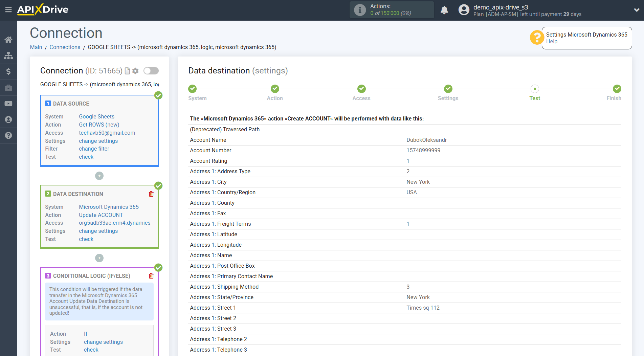Click the actions info icon
Screen dimensions: 644x356
pyautogui.click(x=360, y=10)
